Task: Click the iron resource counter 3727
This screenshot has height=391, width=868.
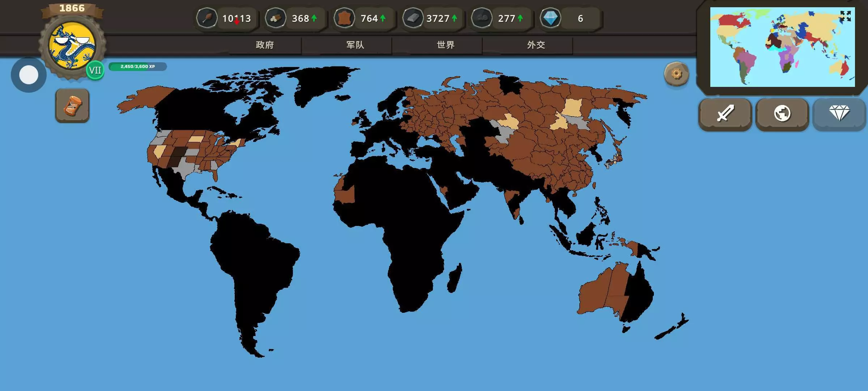Action: click(x=438, y=18)
